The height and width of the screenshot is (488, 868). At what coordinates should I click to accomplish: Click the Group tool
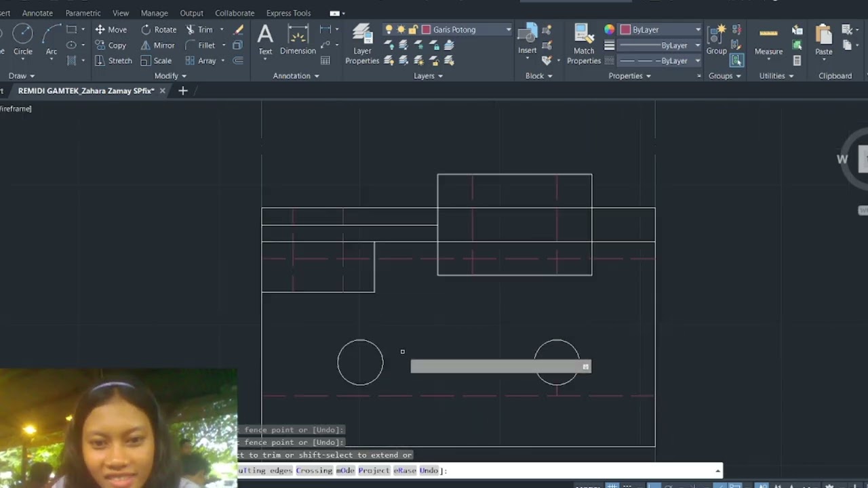[x=716, y=39]
